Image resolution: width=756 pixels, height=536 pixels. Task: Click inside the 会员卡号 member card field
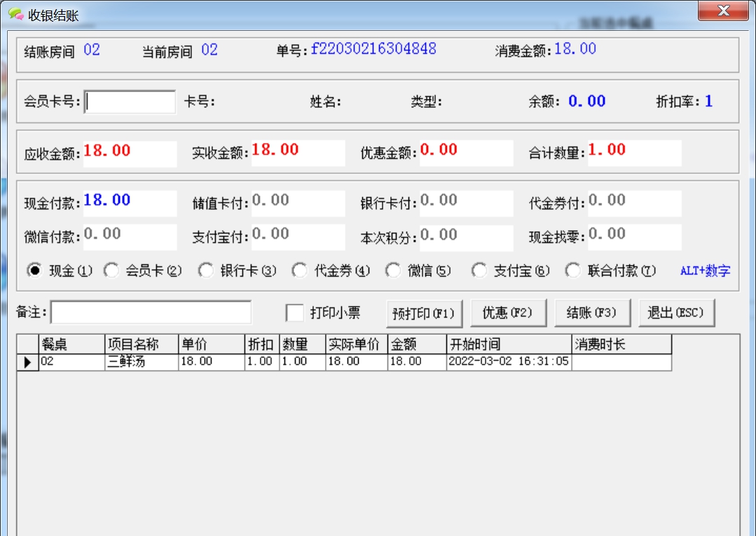click(x=130, y=102)
